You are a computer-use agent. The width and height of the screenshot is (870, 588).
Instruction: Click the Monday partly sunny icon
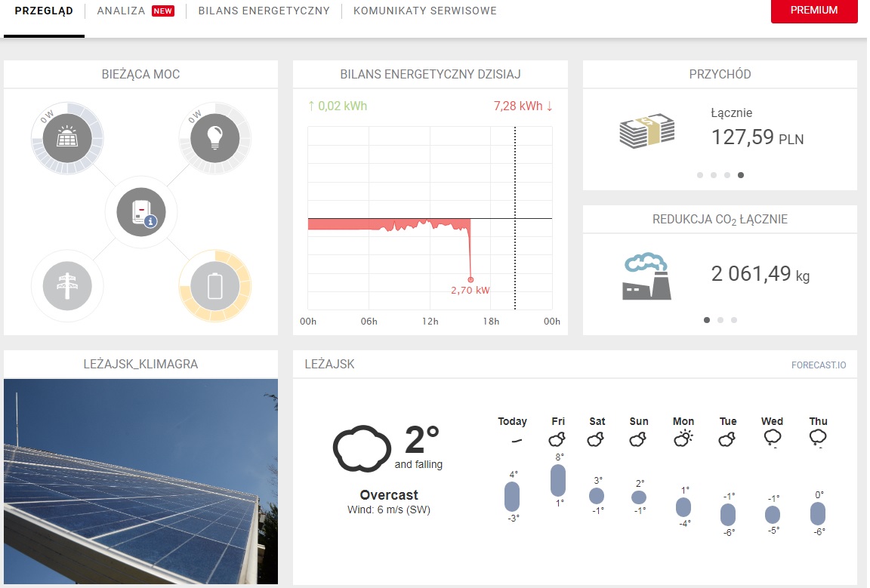point(683,439)
